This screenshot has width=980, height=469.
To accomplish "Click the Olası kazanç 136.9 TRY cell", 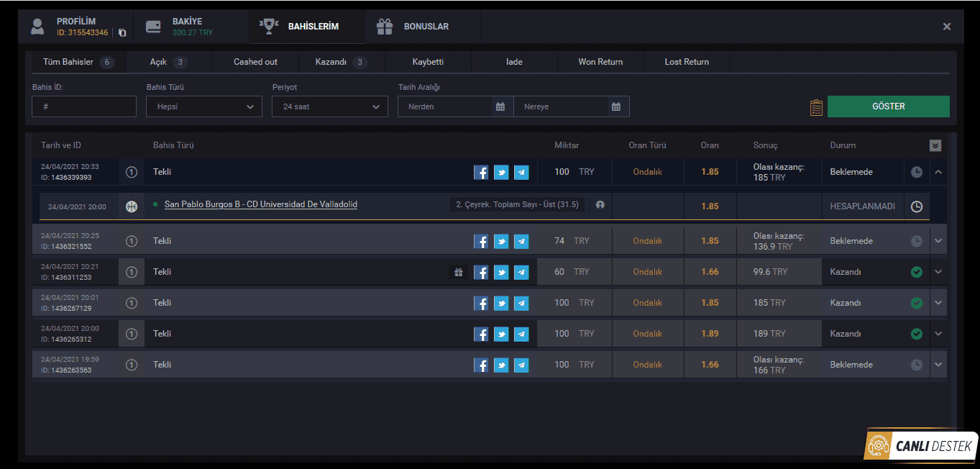I will tap(779, 241).
